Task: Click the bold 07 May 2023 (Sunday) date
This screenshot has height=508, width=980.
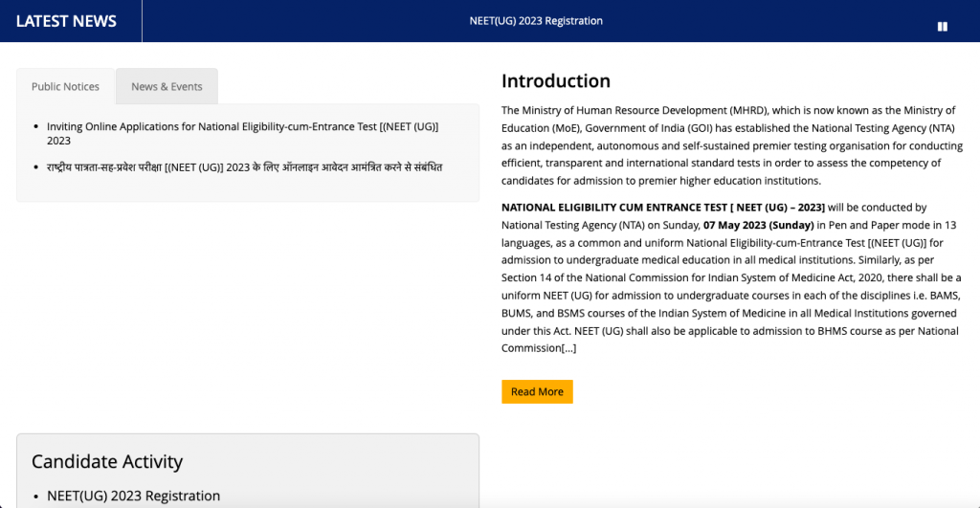Action: pos(759,225)
